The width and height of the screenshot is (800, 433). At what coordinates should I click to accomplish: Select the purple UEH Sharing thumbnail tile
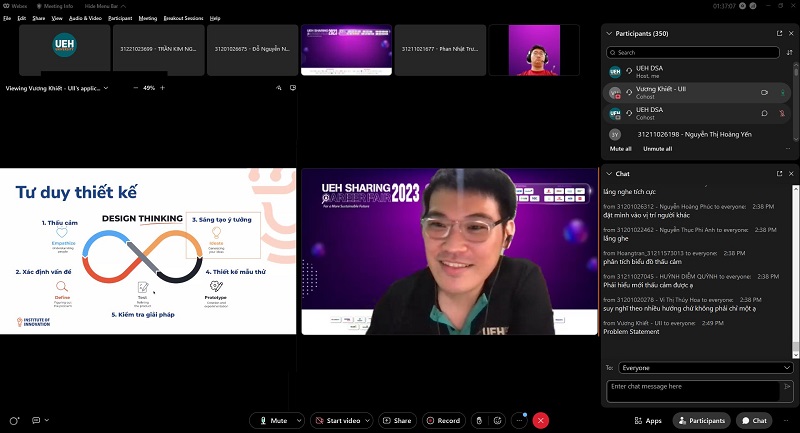(x=346, y=49)
